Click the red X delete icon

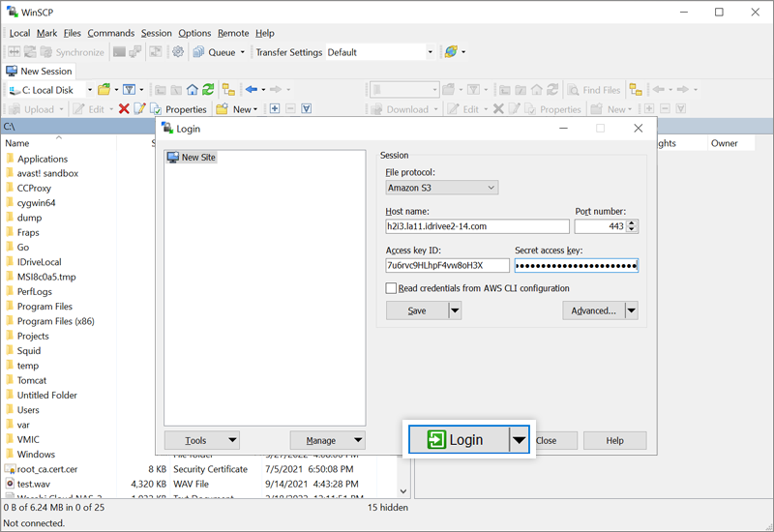pos(124,108)
